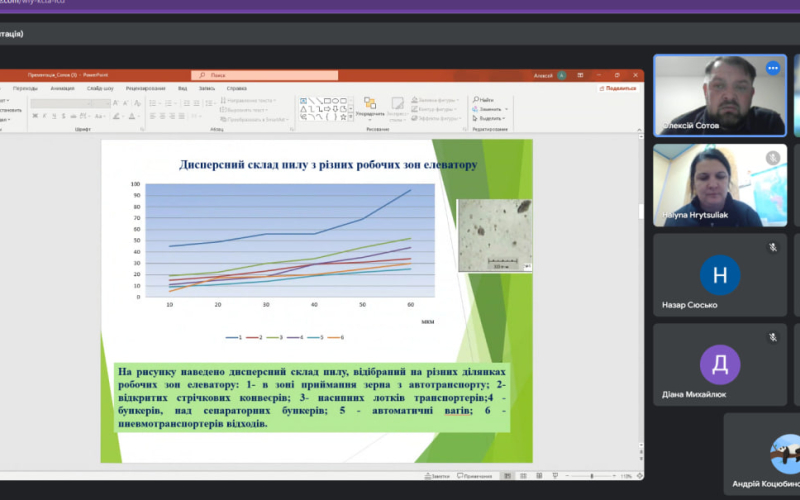This screenshot has height=500, width=800.
Task: Open the Выделить dropdown
Action: click(489, 118)
